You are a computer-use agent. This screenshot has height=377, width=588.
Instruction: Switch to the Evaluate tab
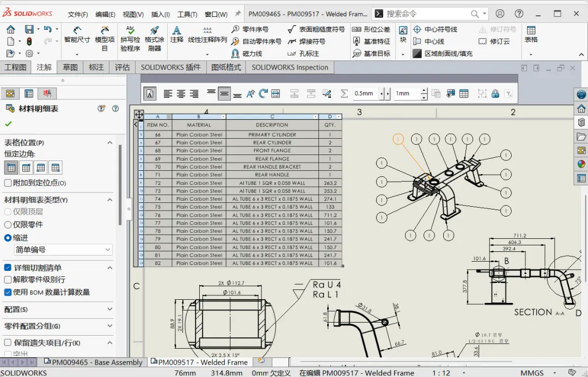tap(122, 67)
